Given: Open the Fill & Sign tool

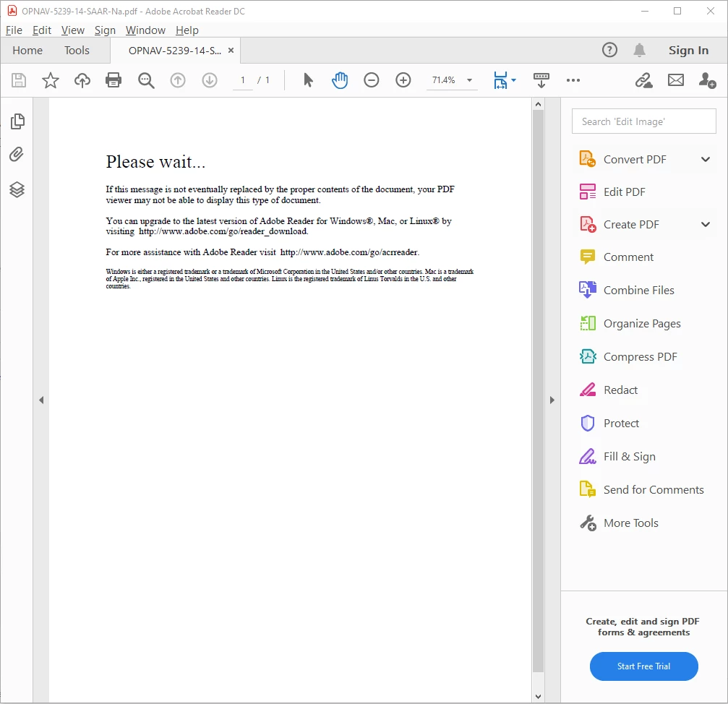Looking at the screenshot, I should coord(617,457).
